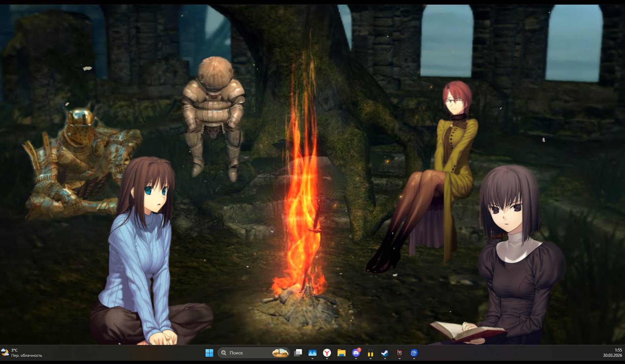
Task: Switch to the Fate game on the taskbar
Action: [400, 353]
